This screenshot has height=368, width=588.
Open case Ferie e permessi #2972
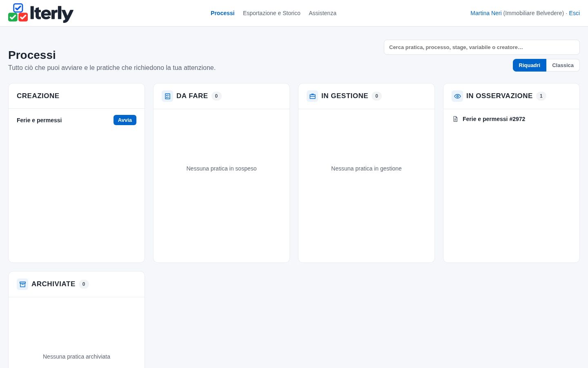pyautogui.click(x=494, y=119)
